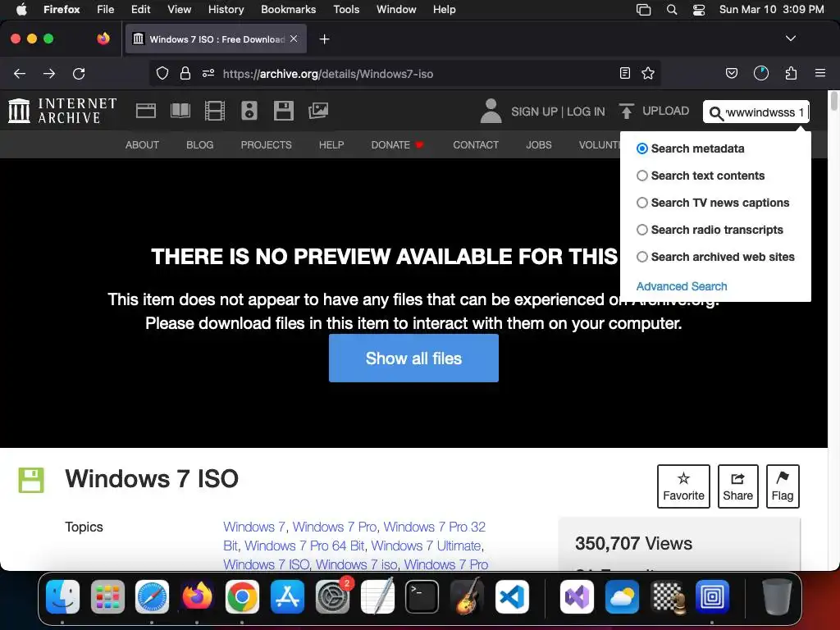Open the PROJECTS nav item
Screen dimensions: 840x630
(267, 145)
